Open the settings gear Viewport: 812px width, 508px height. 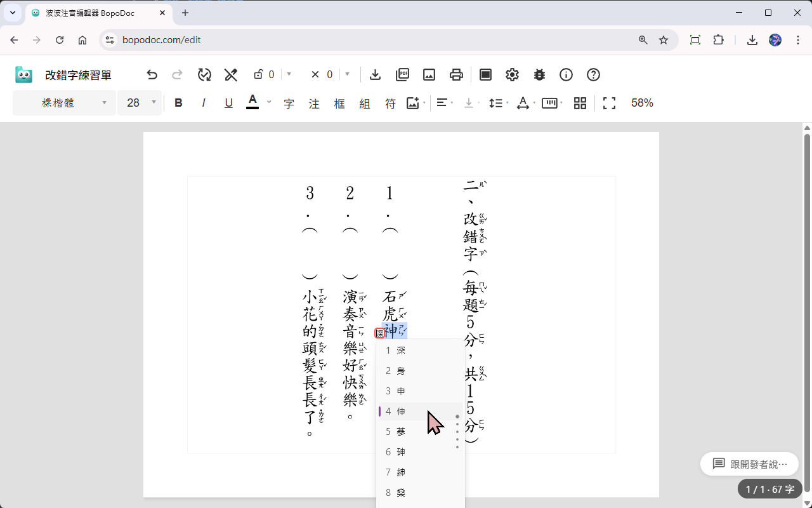(512, 74)
